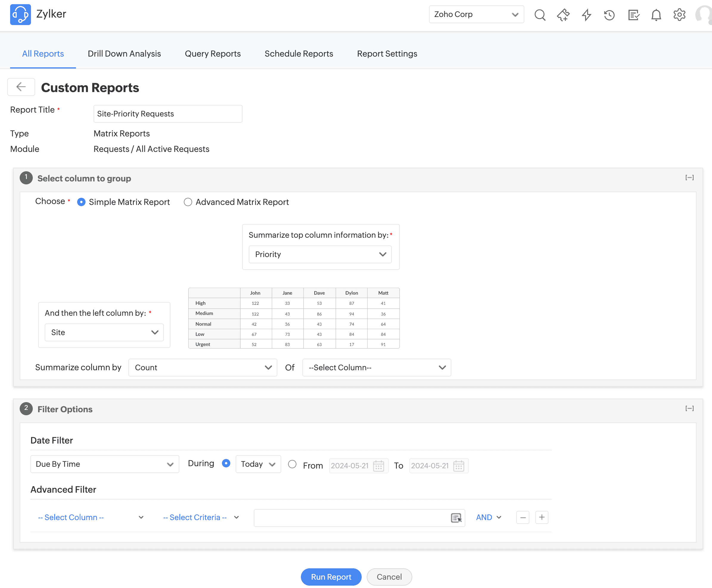
Task: Switch to the Query Reports tab
Action: (x=212, y=54)
